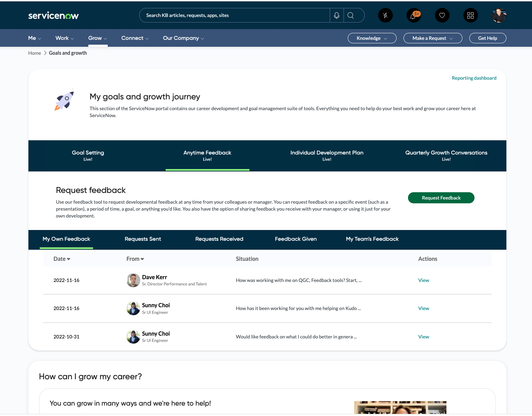The height and width of the screenshot is (416, 532).
Task: Click the ServiceNow logo
Action: pyautogui.click(x=53, y=16)
